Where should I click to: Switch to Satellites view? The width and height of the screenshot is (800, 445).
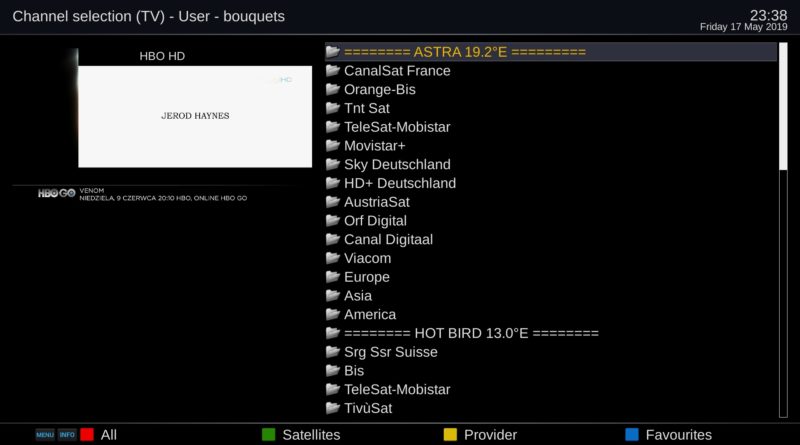[x=311, y=435]
